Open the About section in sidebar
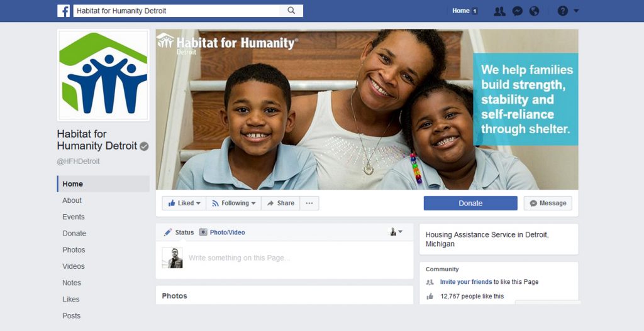This screenshot has width=644, height=331. tap(72, 200)
